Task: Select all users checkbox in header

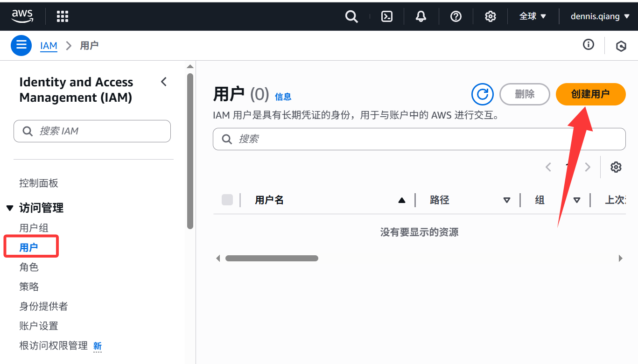Action: click(227, 200)
